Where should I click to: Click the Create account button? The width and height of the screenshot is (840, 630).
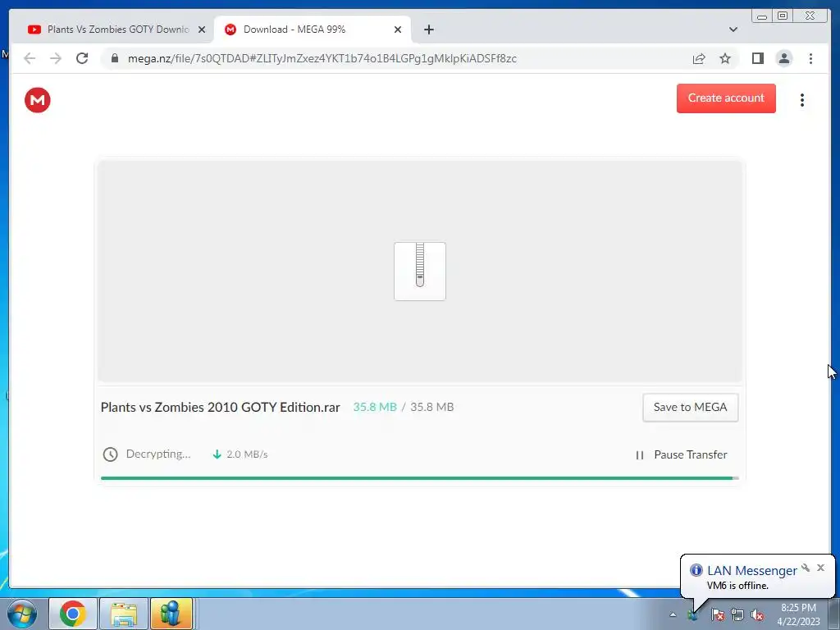(x=726, y=98)
